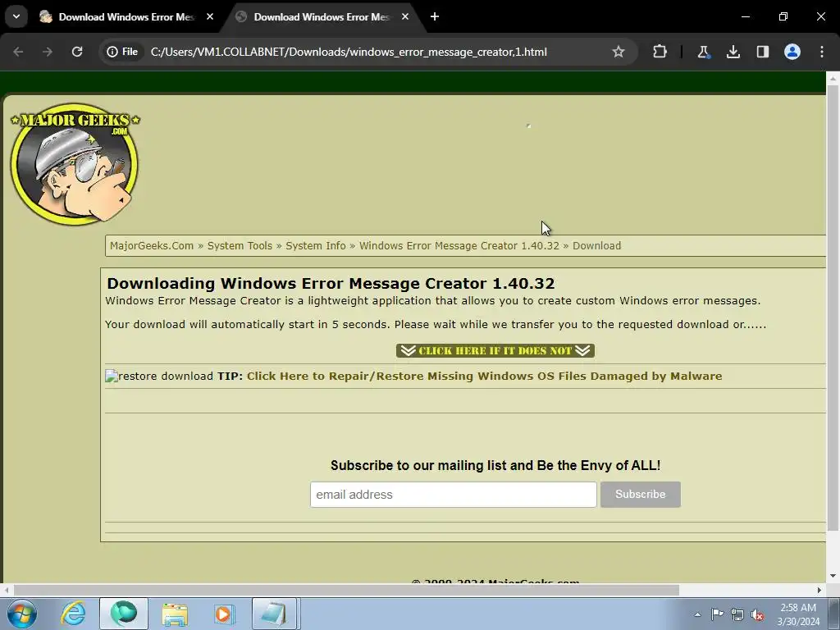Screen dimensions: 840x630
Task: Switch to the first Download Windows Error Mes tab
Action: tap(127, 16)
